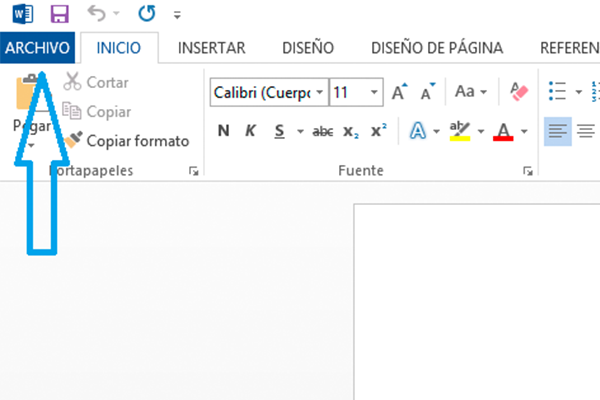The height and width of the screenshot is (400, 600).
Task: Center align the text
Action: pos(586,131)
